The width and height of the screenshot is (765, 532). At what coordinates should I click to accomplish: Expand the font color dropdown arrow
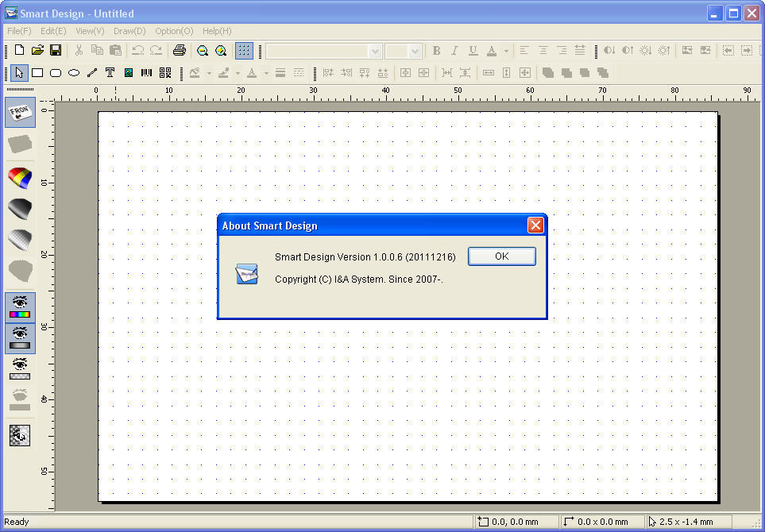tap(506, 51)
